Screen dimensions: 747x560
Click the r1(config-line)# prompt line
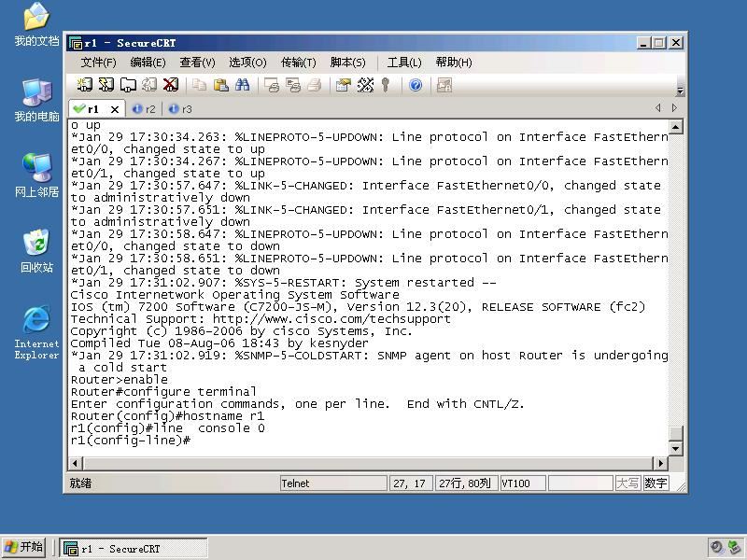click(131, 441)
